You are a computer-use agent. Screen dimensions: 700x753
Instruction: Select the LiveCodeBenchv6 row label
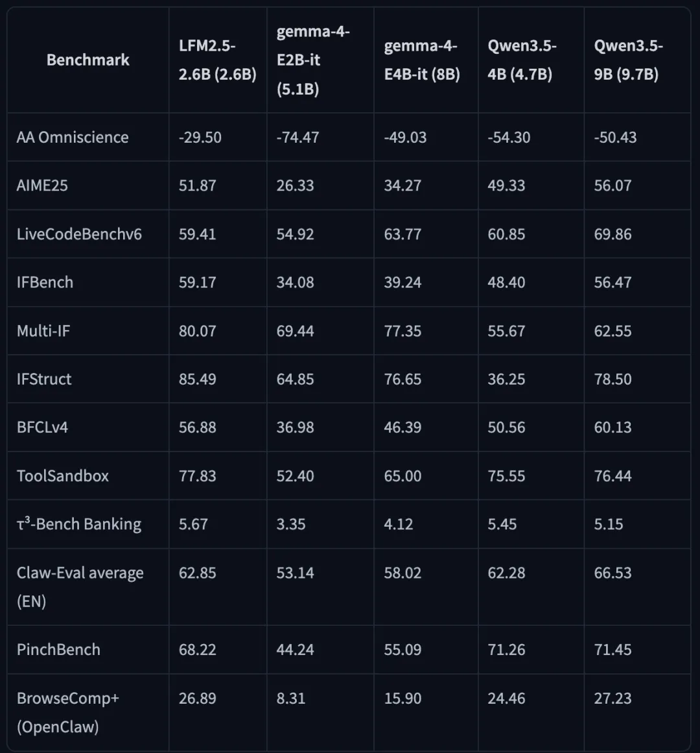[79, 234]
